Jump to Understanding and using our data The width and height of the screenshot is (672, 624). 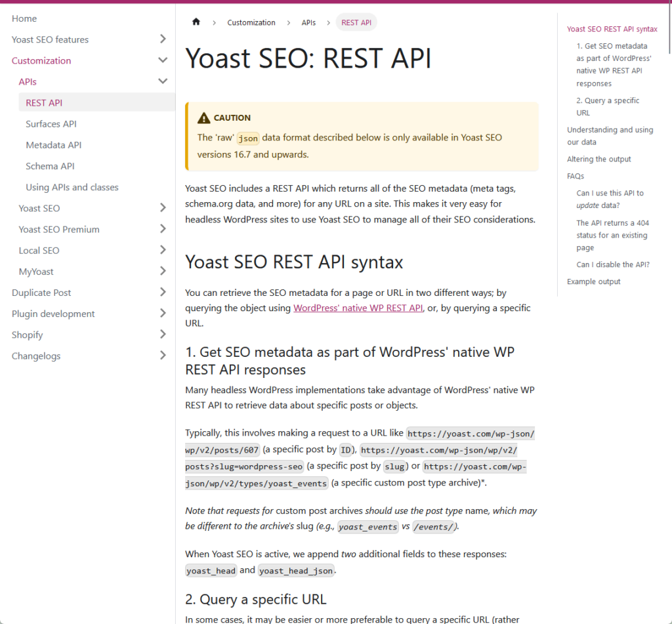coord(610,135)
